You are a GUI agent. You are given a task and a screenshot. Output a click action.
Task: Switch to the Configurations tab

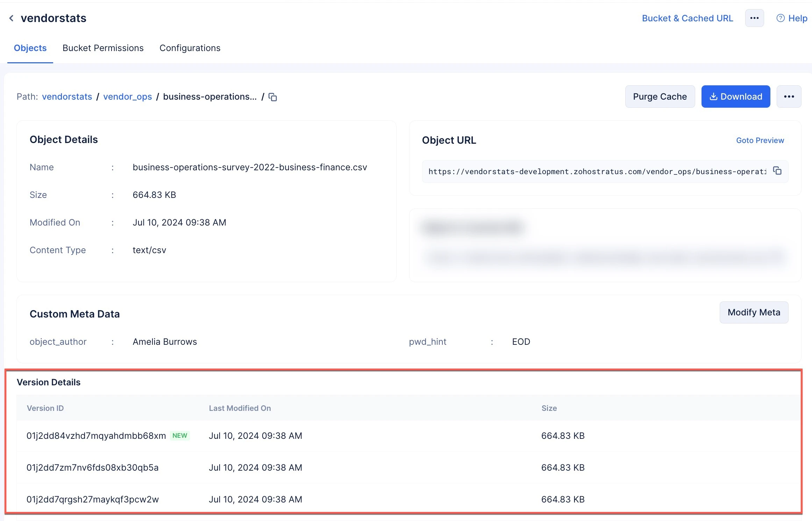[190, 48]
